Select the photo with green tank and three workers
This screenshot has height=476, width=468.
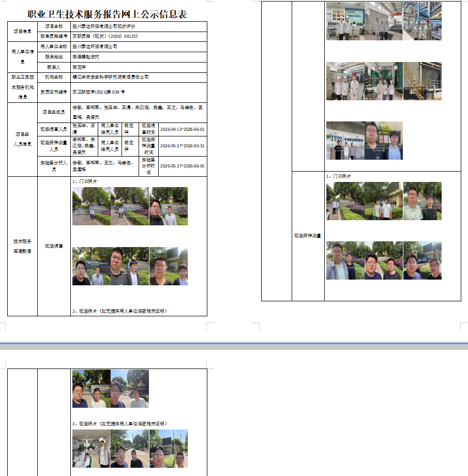coord(384,81)
